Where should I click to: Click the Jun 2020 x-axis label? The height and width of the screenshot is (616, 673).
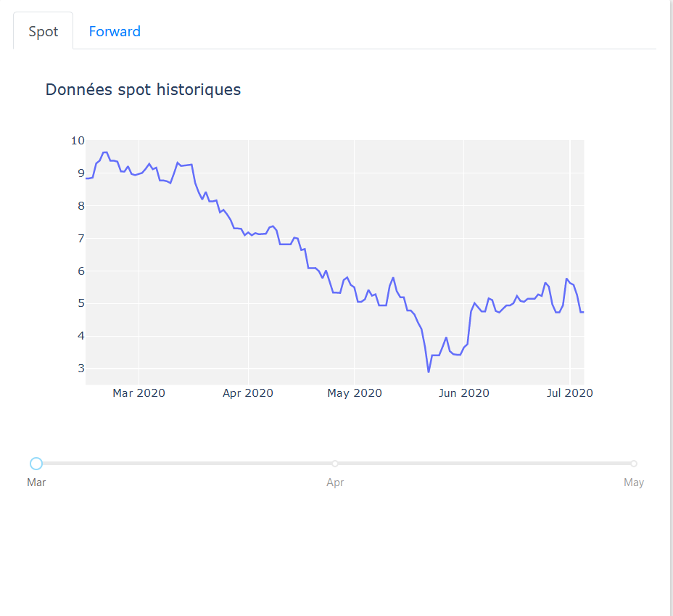pos(463,393)
